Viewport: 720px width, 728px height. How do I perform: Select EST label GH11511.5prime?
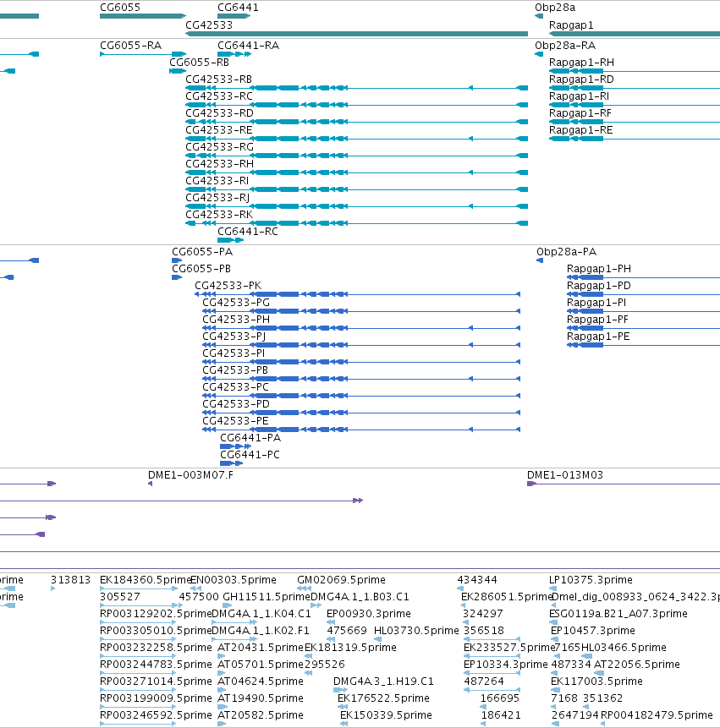267,597
